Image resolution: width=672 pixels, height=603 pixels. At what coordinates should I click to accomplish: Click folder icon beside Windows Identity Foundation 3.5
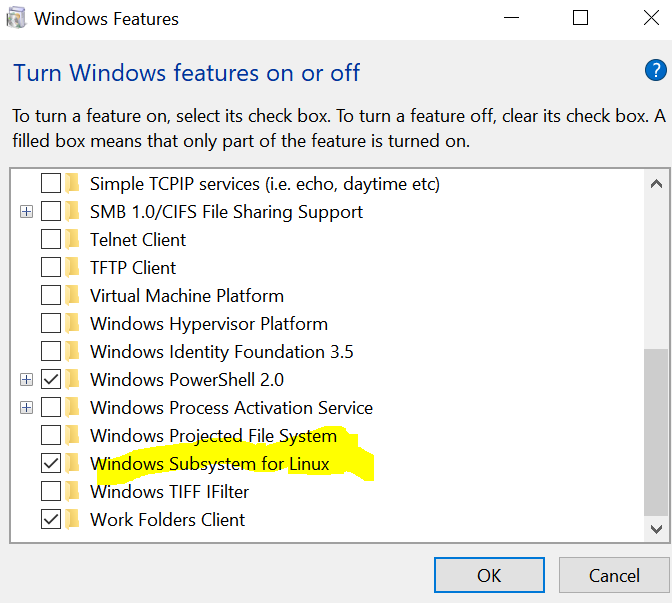(72, 351)
